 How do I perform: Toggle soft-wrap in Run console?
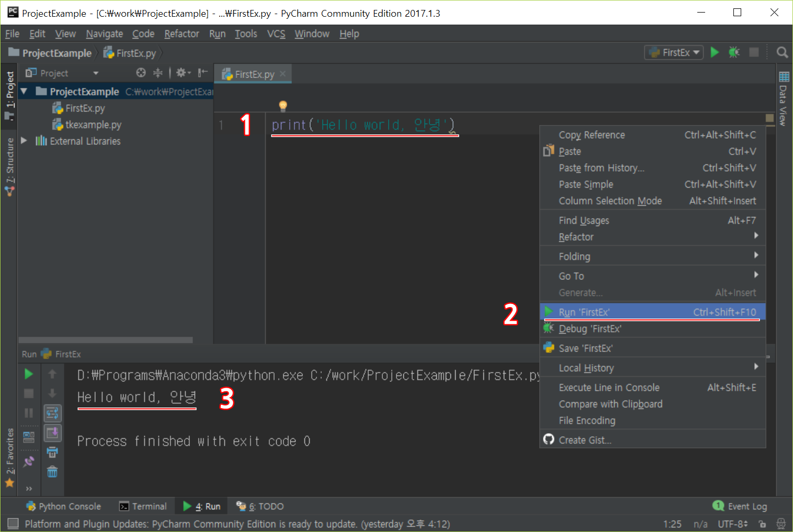52,413
